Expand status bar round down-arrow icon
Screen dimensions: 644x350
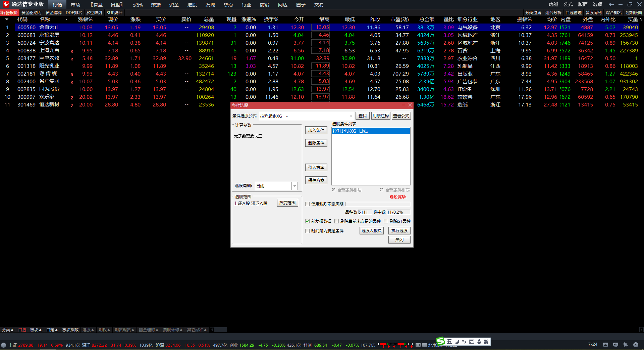[3, 345]
